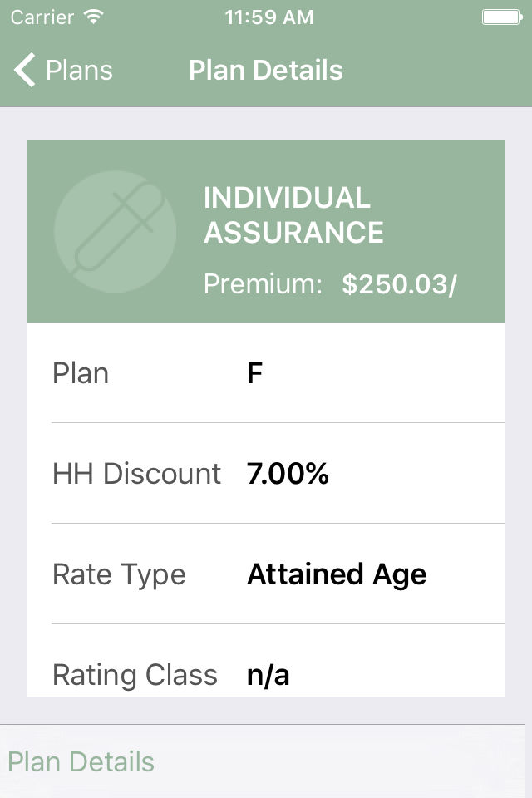Tap the battery indicator icon
Screen dimensions: 532x798
pyautogui.click(x=500, y=17)
